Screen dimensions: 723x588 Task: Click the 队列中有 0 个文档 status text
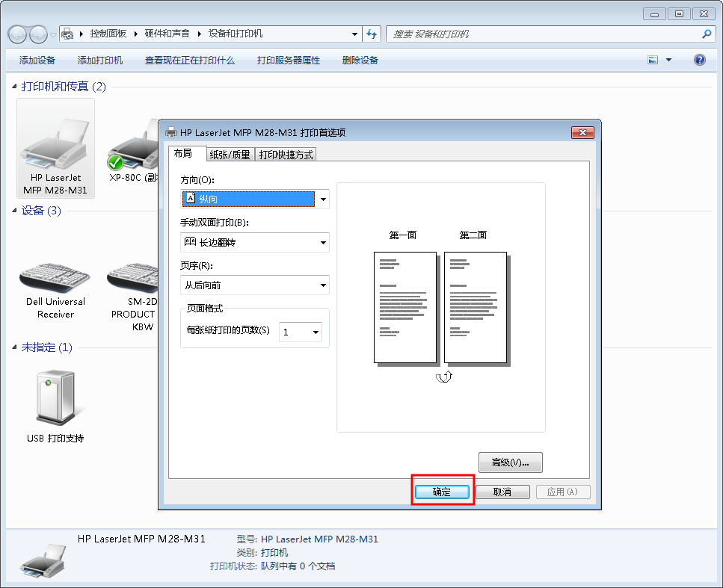298,566
